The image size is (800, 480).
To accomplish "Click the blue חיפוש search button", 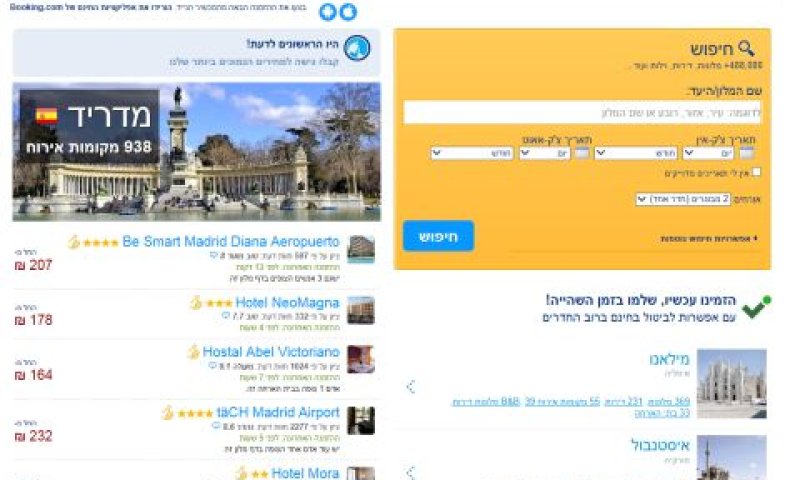I will [438, 236].
